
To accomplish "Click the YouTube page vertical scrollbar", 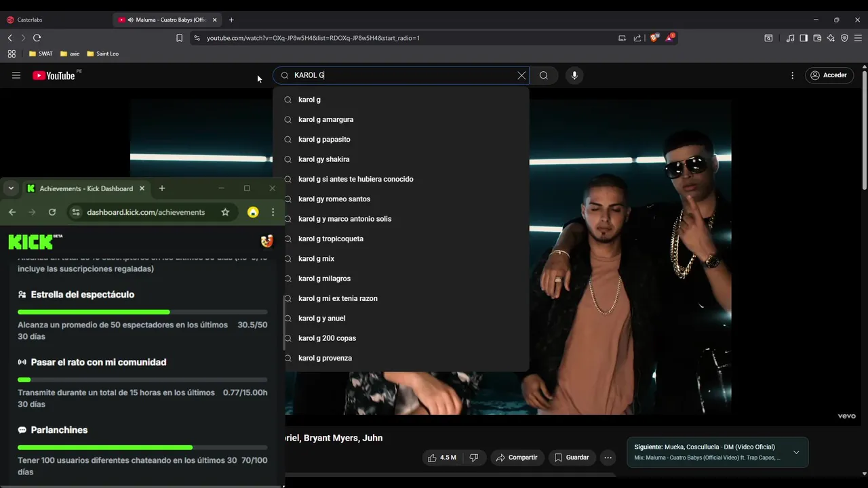I will pyautogui.click(x=864, y=129).
